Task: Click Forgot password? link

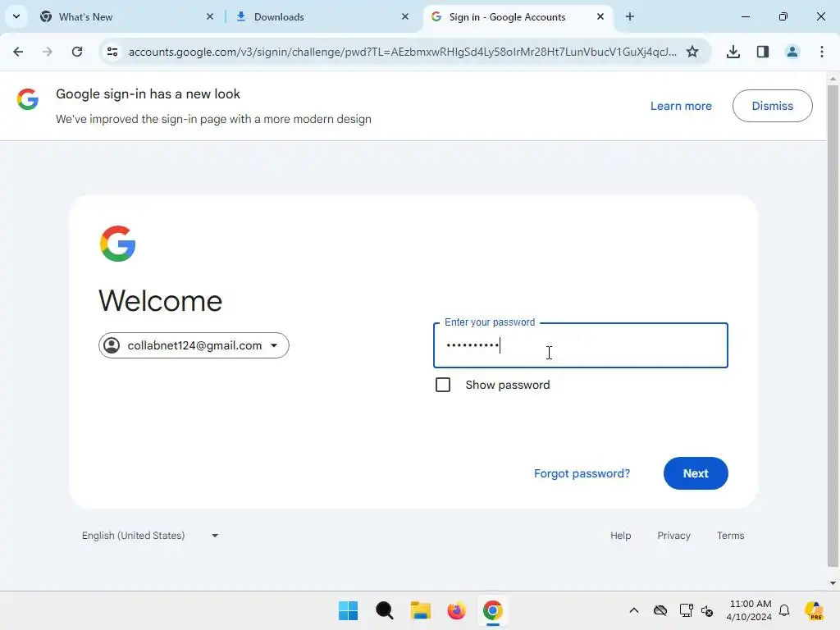Action: coord(582,473)
